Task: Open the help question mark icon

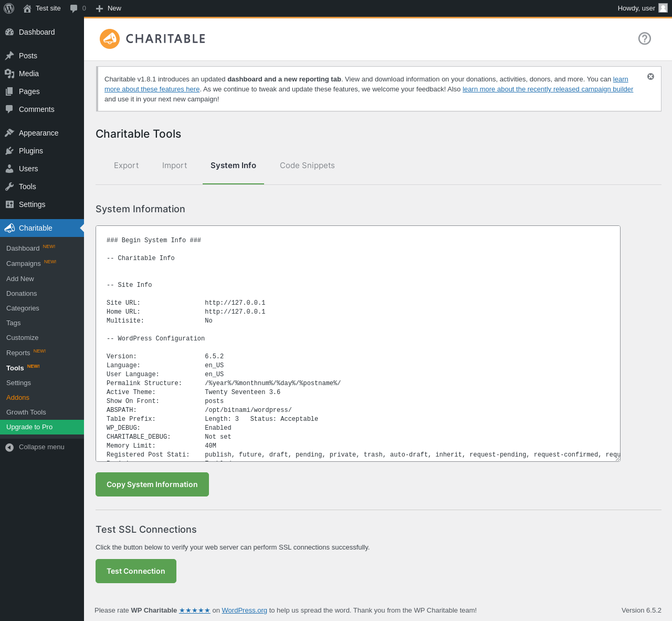Action: point(645,38)
